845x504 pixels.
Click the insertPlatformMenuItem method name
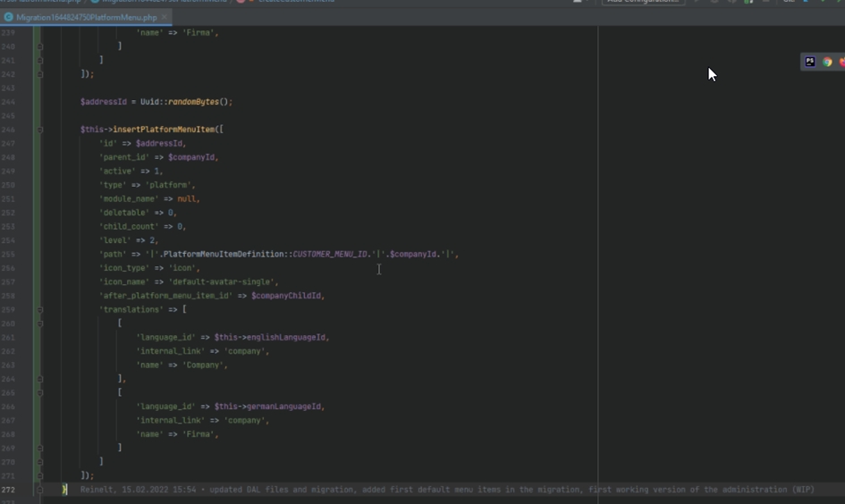(164, 130)
